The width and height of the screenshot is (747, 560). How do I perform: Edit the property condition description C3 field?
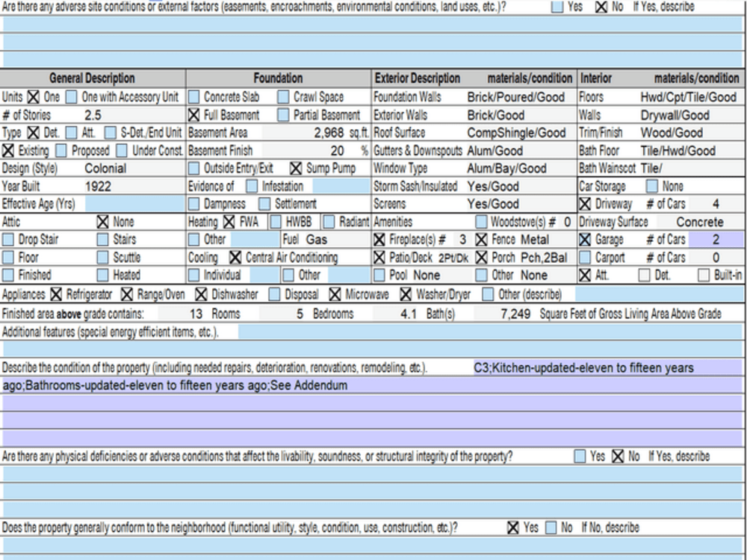click(608, 367)
